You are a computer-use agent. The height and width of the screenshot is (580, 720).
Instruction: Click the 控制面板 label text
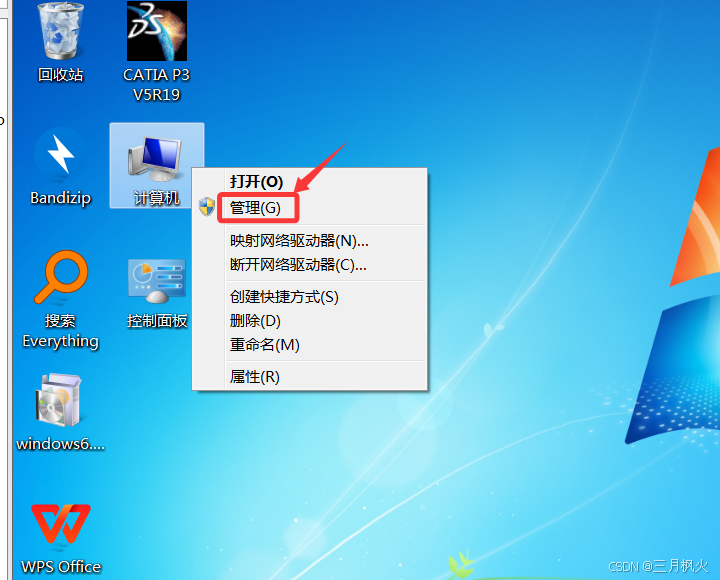pyautogui.click(x=157, y=321)
